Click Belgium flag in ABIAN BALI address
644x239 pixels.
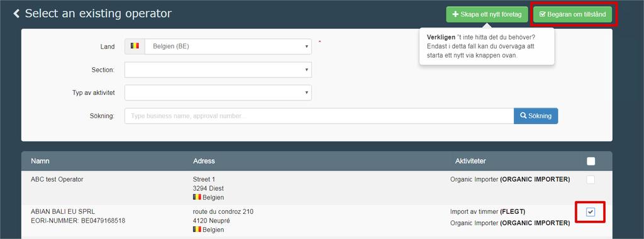coord(197,229)
